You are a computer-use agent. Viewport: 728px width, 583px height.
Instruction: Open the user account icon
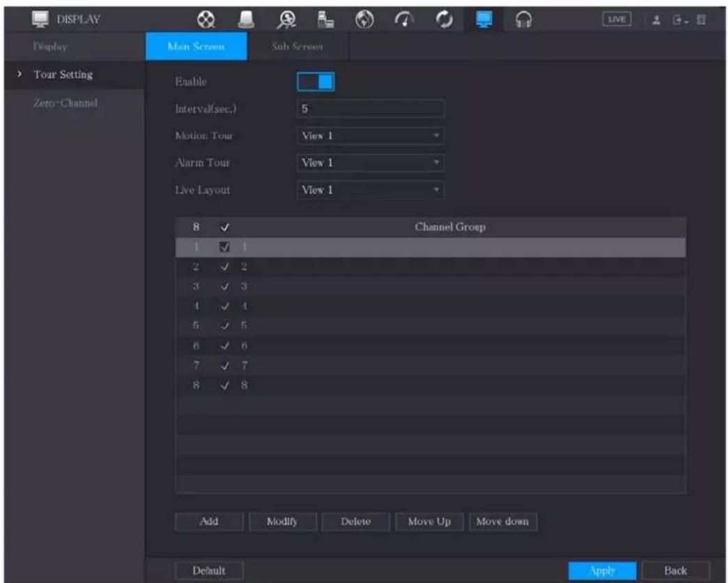[x=656, y=20]
